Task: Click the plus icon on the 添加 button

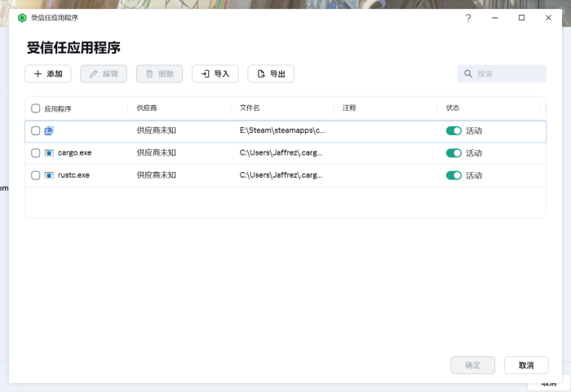Action: [38, 74]
